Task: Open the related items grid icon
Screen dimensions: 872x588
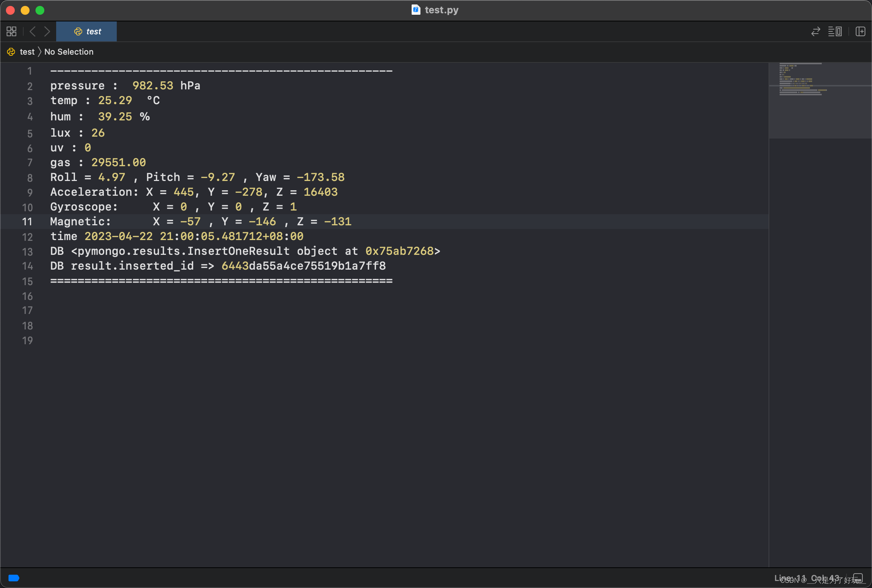Action: click(11, 31)
